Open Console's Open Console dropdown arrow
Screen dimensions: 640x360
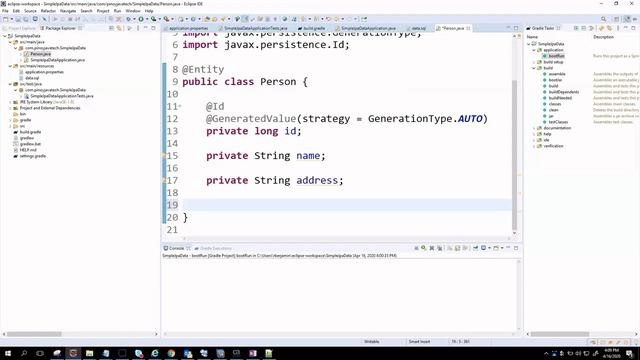point(502,248)
